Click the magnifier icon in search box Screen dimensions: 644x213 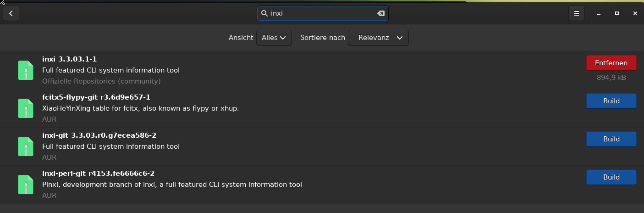point(264,13)
